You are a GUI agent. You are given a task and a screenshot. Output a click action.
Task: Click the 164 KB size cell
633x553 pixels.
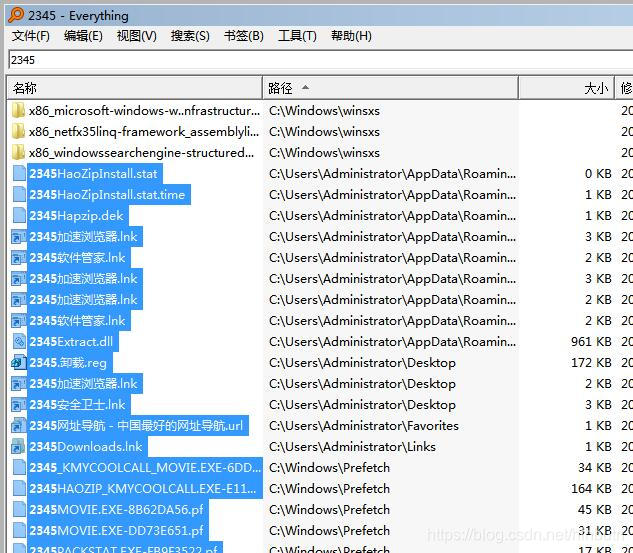click(x=591, y=488)
